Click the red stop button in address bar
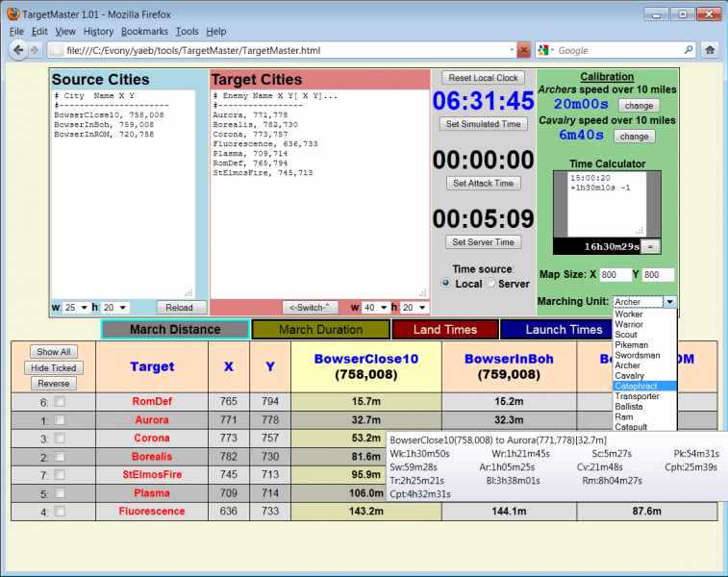 click(x=523, y=50)
